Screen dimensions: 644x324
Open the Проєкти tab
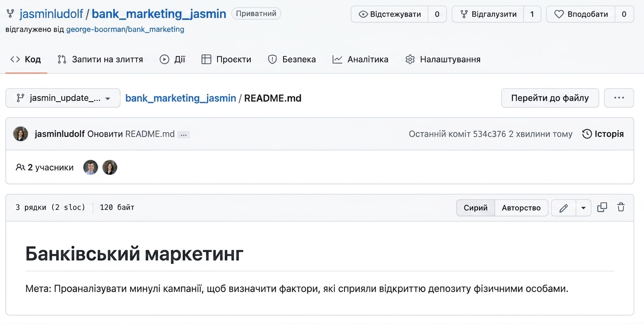coord(226,59)
